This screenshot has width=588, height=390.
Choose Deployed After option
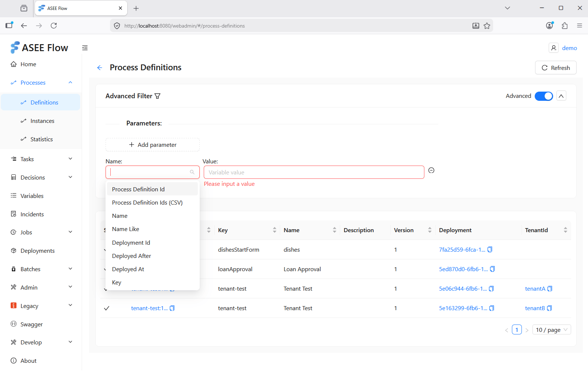152,256
